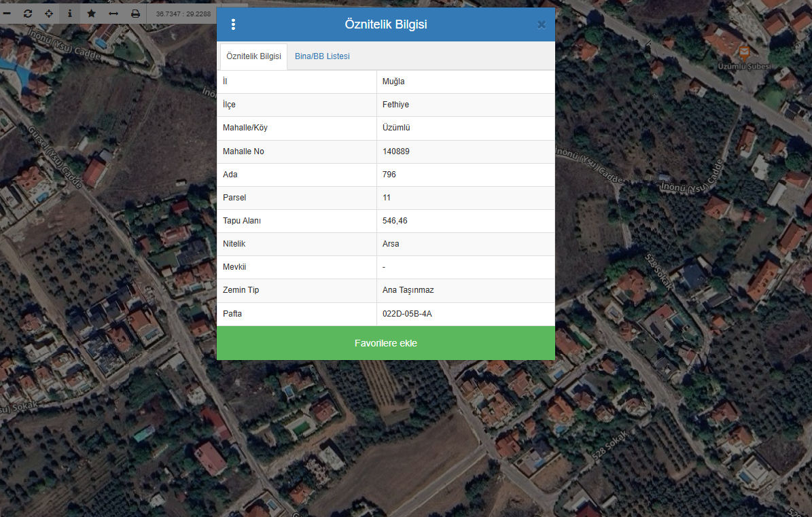
Task: Click the Öznitelik Bilgisi header title
Action: point(386,25)
